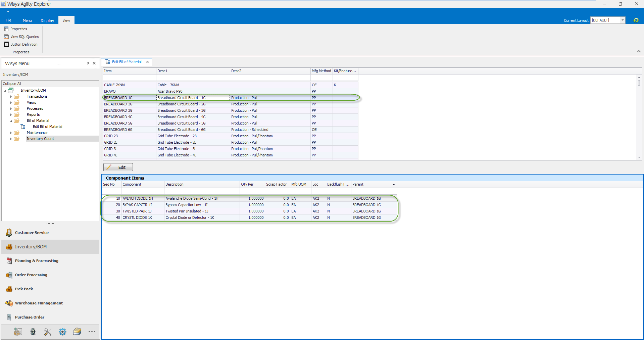This screenshot has height=340, width=644.
Task: Collapse the Bill of Material tree node
Action: click(11, 121)
